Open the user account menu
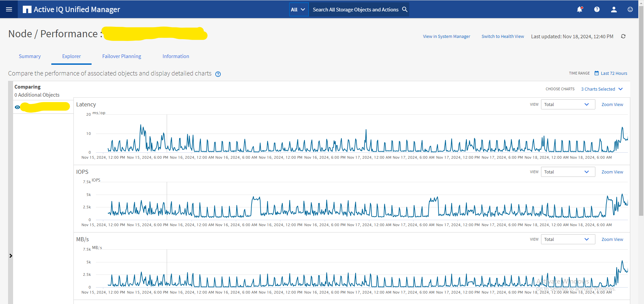This screenshot has height=304, width=644. [x=614, y=9]
